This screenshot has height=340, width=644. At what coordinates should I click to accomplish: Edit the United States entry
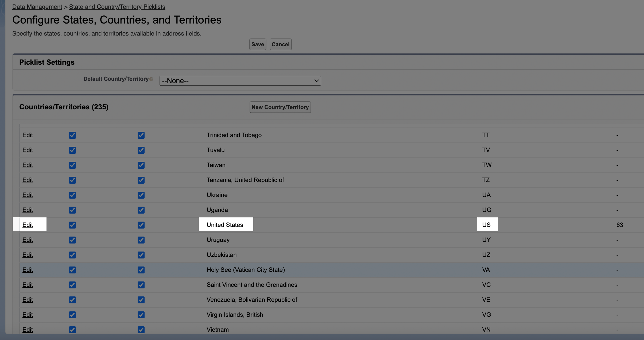click(x=28, y=225)
